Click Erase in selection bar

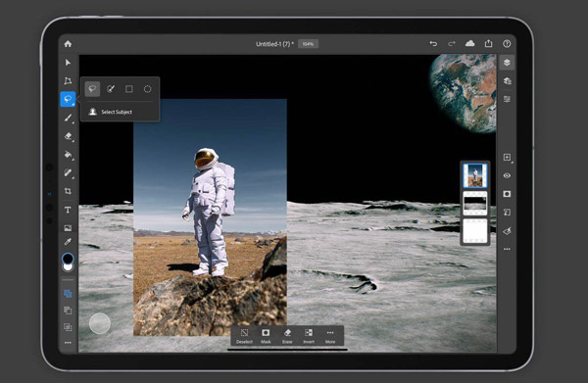pyautogui.click(x=287, y=336)
